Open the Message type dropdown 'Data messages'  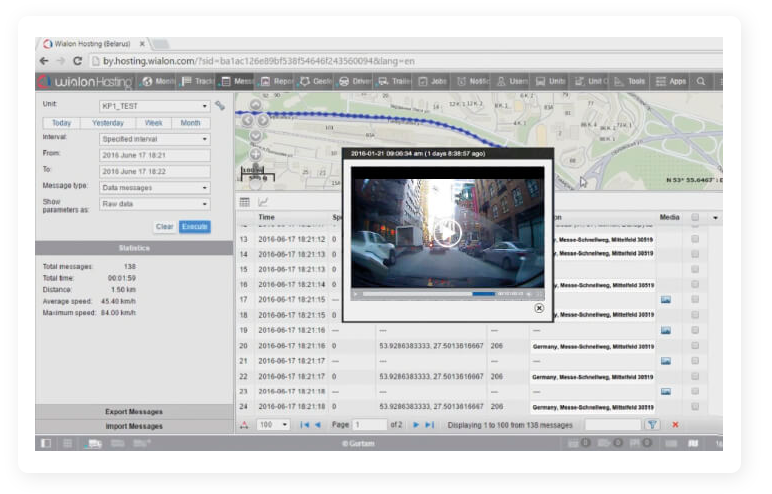tap(155, 188)
